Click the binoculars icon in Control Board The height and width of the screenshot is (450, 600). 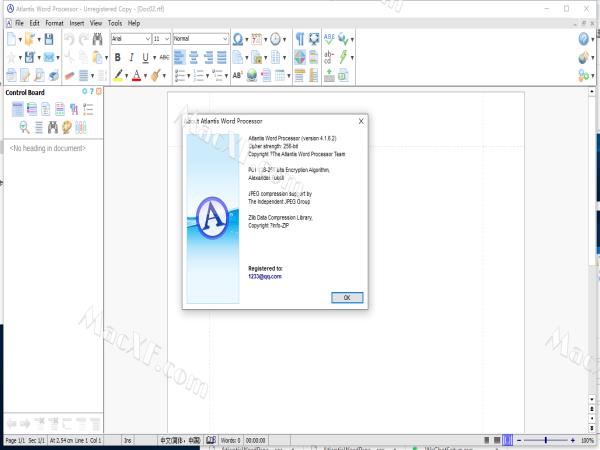click(53, 127)
